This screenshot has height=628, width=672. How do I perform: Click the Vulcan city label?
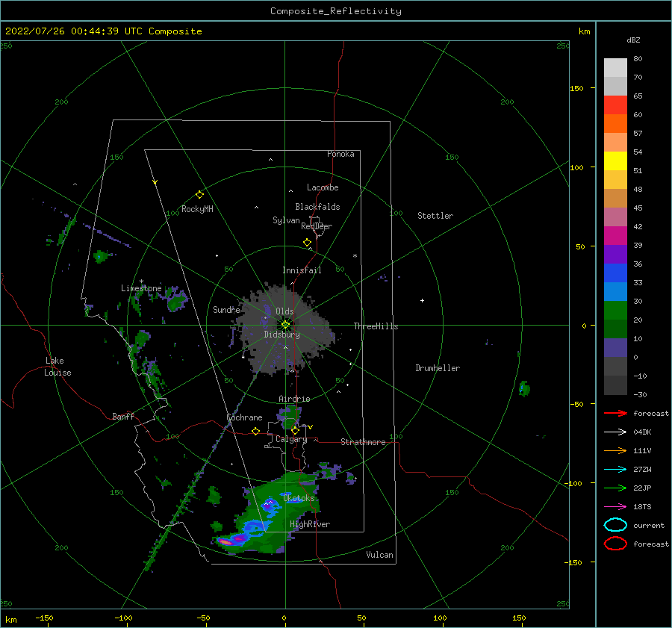tap(379, 555)
